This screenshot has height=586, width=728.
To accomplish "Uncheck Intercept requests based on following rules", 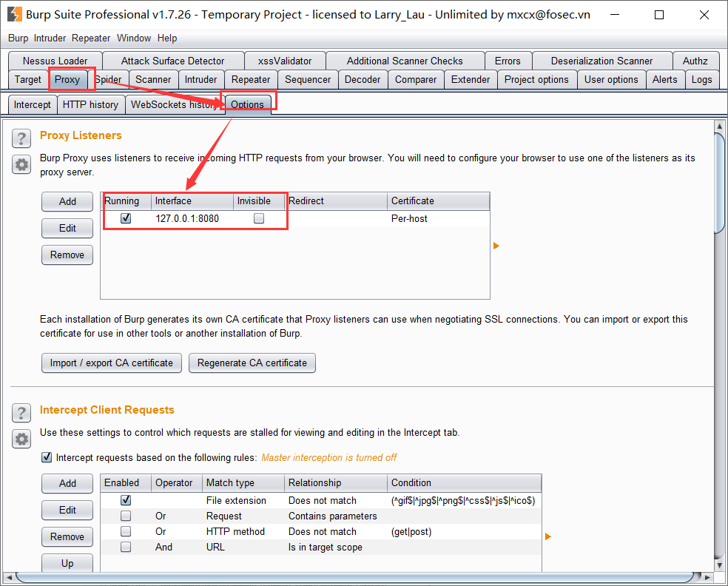I will [47, 457].
